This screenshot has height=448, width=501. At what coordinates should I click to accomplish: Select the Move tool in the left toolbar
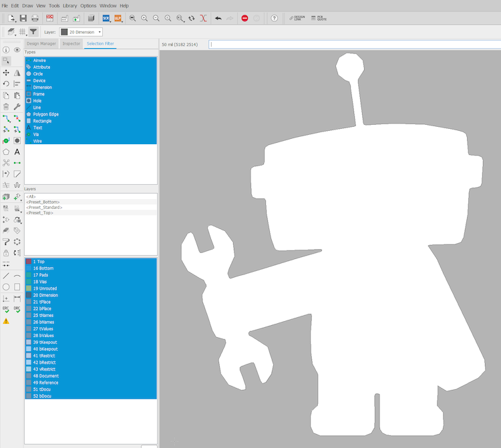(x=6, y=72)
